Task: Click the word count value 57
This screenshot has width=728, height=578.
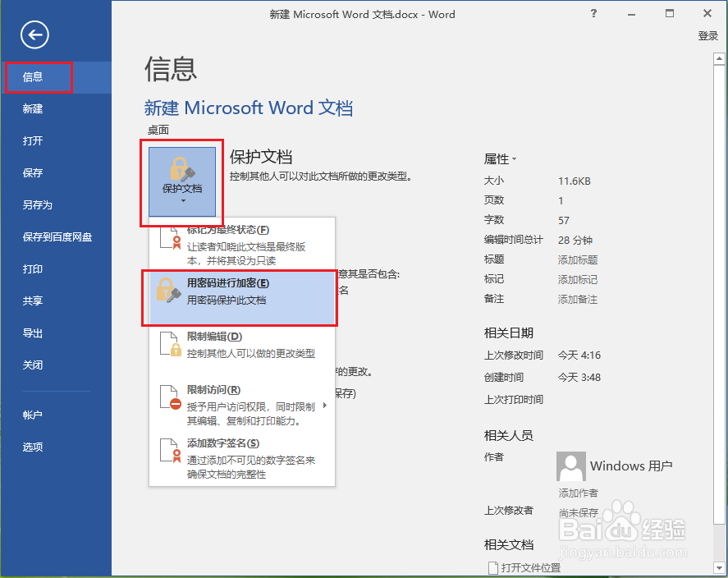Action: click(564, 221)
